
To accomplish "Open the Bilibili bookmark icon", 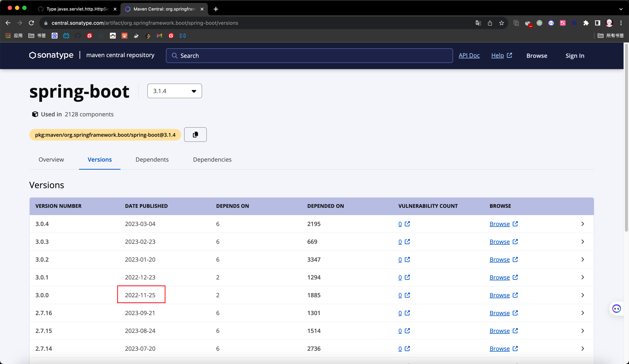I will tap(66, 36).
